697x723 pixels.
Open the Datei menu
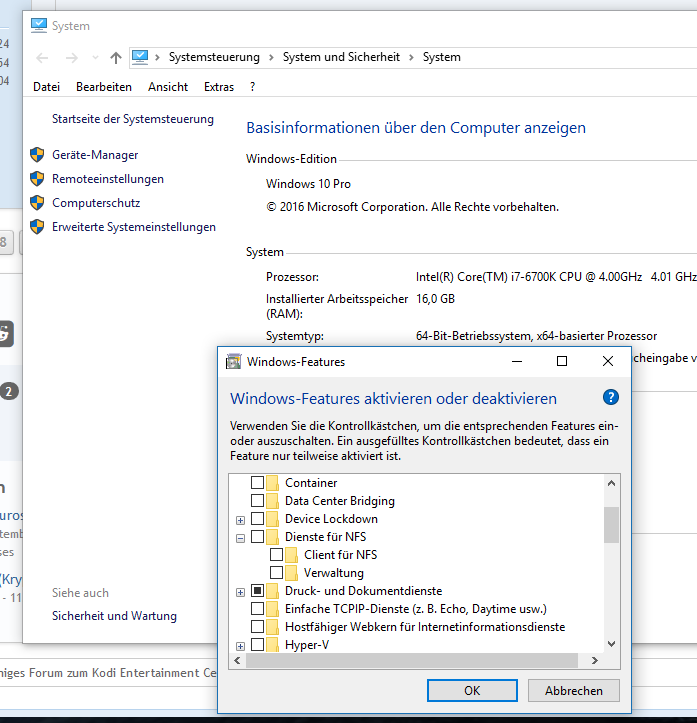click(x=46, y=87)
